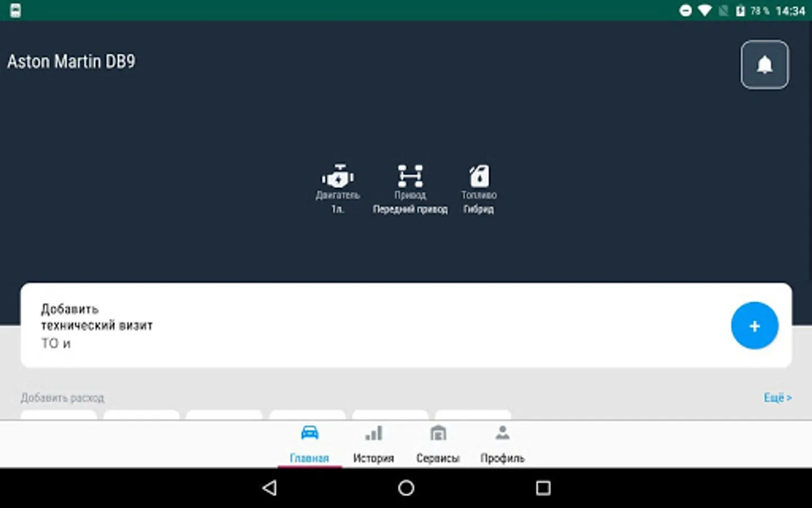Tap the Добавить технический визит card text

pos(96,317)
